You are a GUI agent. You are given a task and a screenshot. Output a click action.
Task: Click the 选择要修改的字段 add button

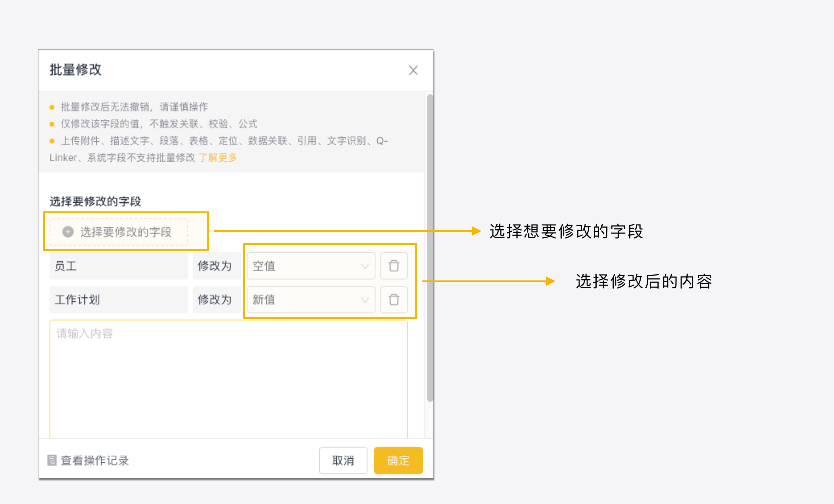[x=119, y=232]
